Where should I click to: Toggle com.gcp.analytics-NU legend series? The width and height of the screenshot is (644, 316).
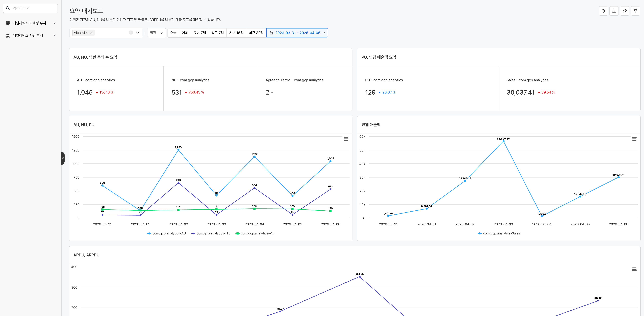coord(210,233)
